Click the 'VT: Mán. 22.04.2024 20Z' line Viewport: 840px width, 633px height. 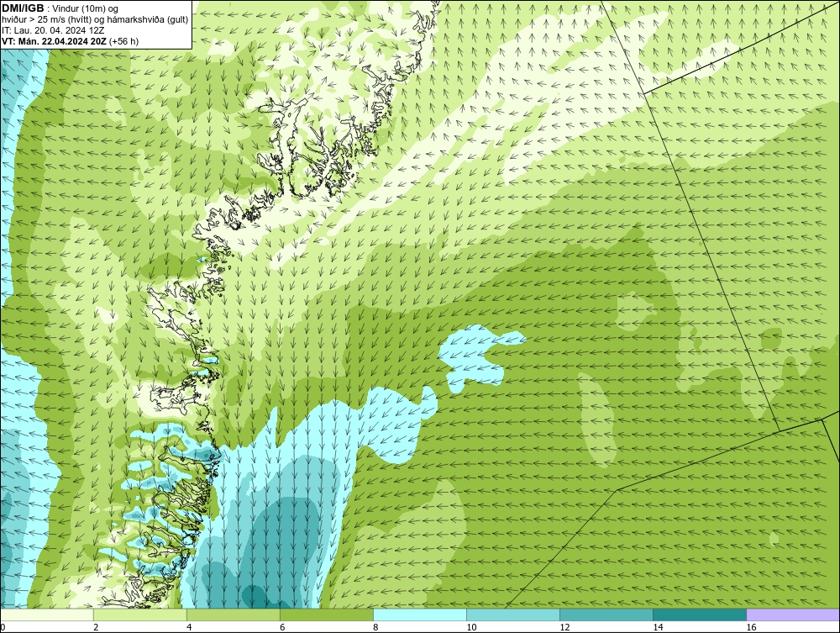[54, 41]
